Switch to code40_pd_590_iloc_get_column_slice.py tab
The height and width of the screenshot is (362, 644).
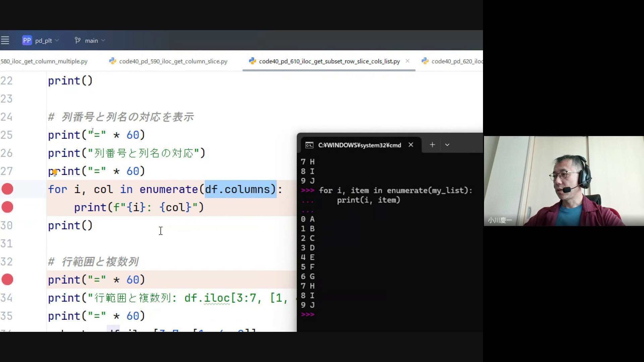173,61
